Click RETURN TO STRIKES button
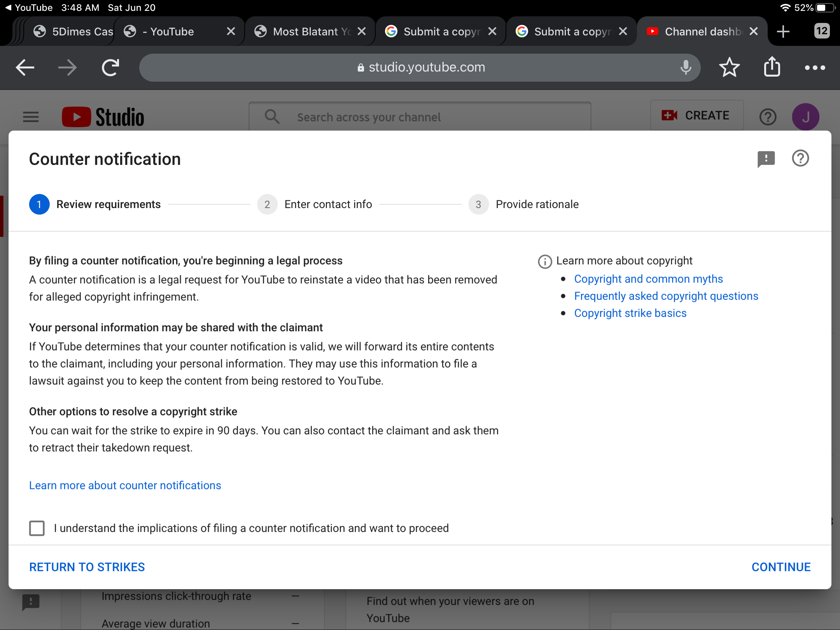 point(87,567)
